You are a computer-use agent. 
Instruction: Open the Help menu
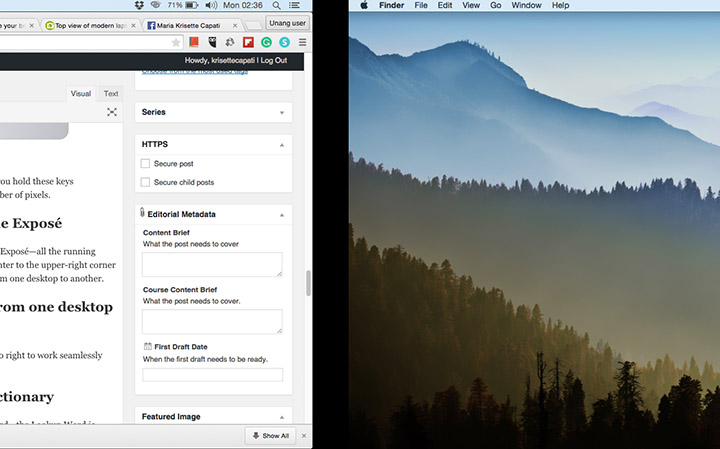tap(561, 6)
